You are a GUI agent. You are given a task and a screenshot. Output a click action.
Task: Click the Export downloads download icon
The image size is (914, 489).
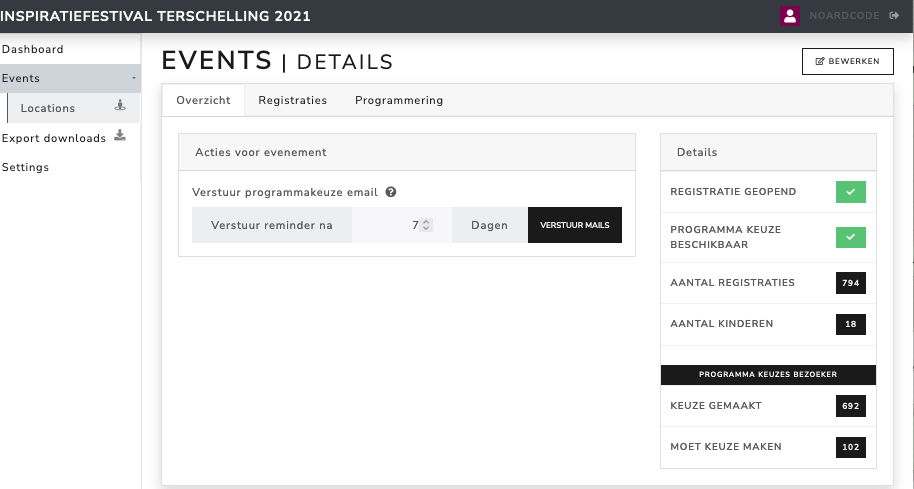(120, 136)
